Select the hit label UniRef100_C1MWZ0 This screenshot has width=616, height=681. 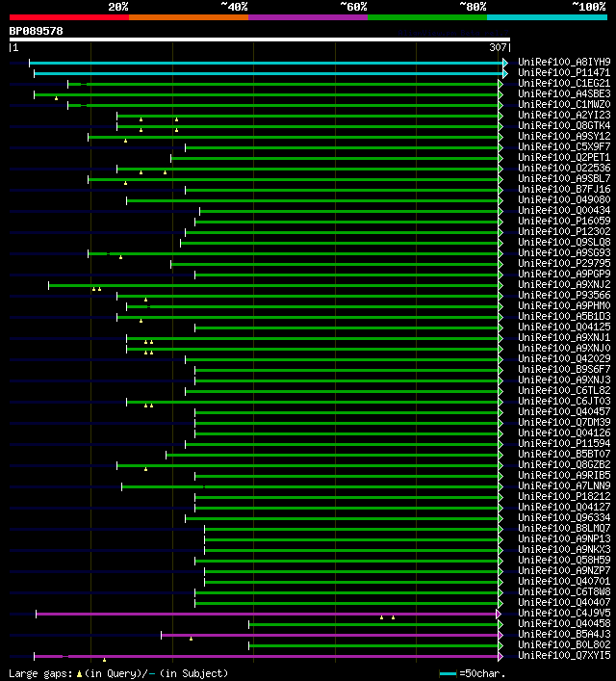coord(564,104)
